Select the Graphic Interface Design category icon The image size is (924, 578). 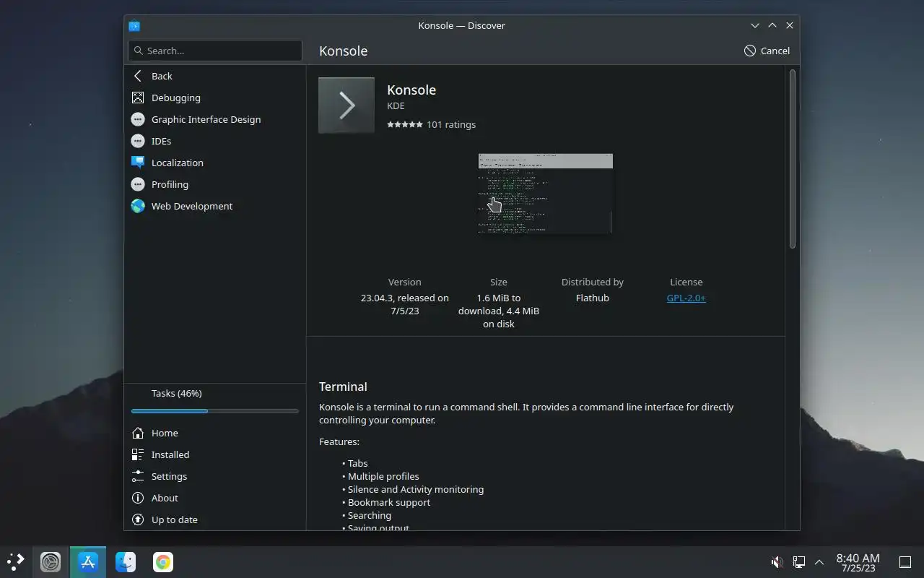point(138,119)
